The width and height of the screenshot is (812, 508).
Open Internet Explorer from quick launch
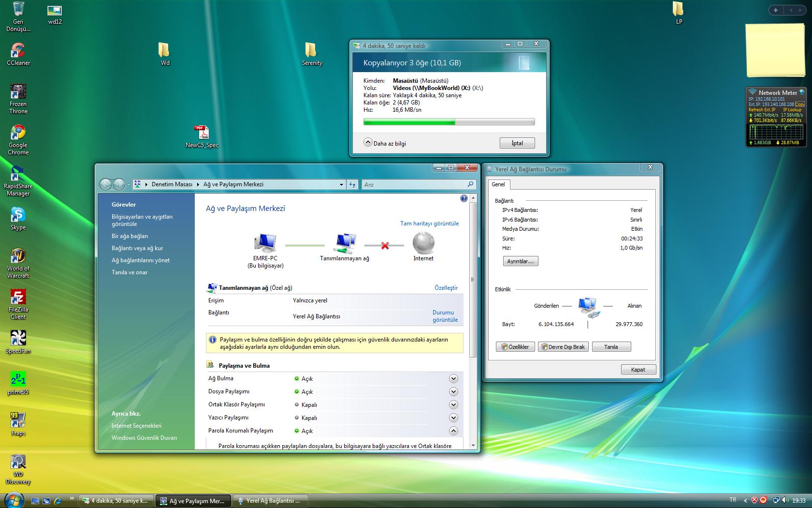(x=58, y=501)
